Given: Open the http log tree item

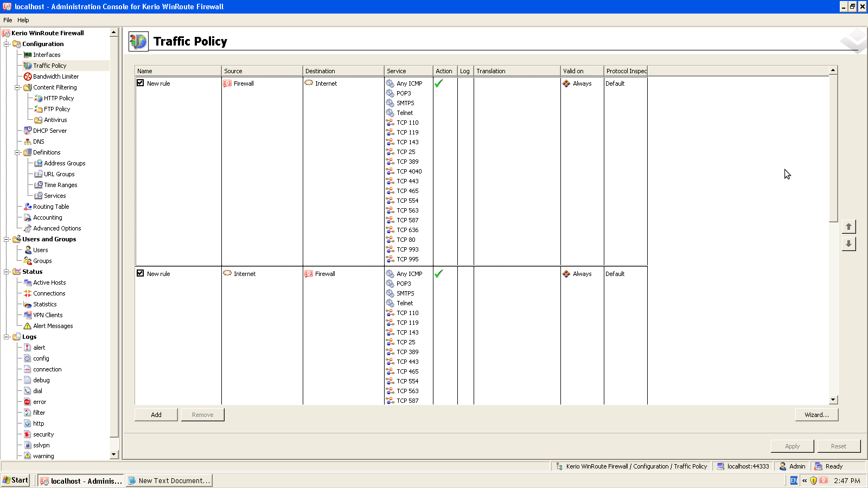Looking at the screenshot, I should (x=39, y=423).
